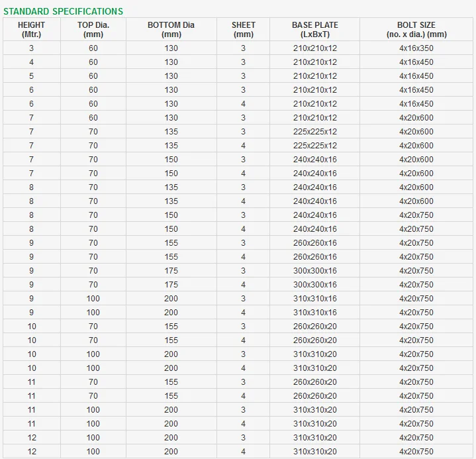476x459 pixels.
Task: Select base plate cell in the 3 m row
Action: 314,48
